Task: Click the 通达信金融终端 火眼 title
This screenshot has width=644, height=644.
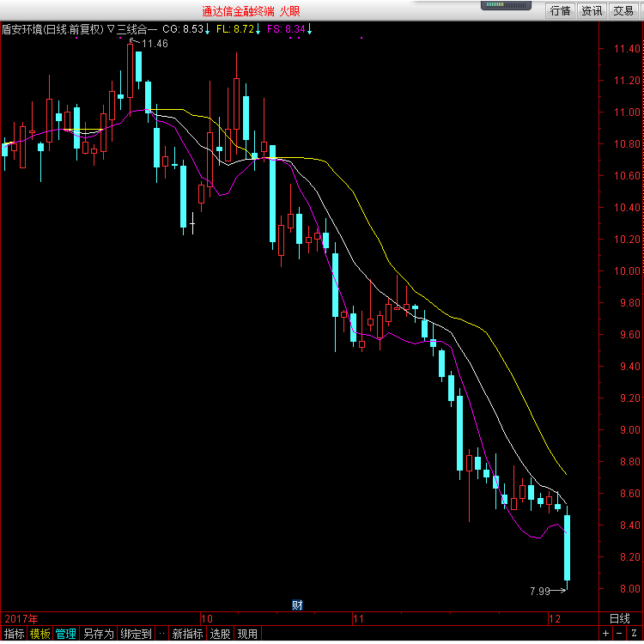Action: [x=251, y=11]
